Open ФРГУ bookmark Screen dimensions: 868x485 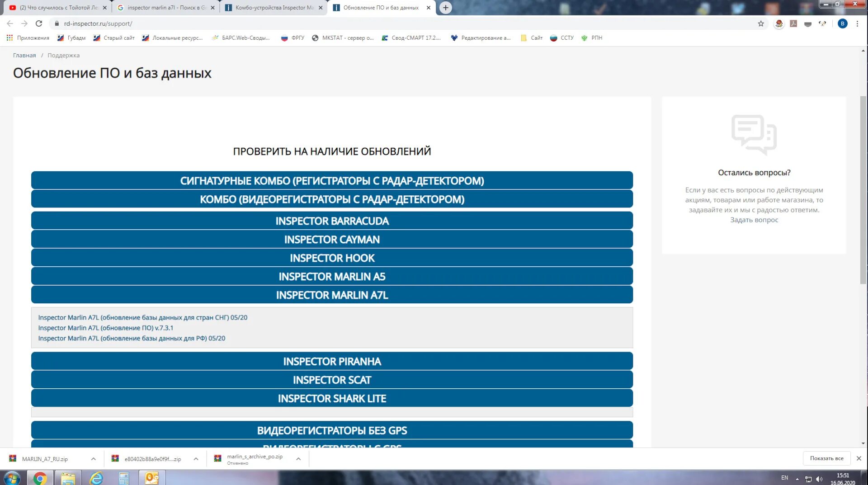pyautogui.click(x=292, y=38)
